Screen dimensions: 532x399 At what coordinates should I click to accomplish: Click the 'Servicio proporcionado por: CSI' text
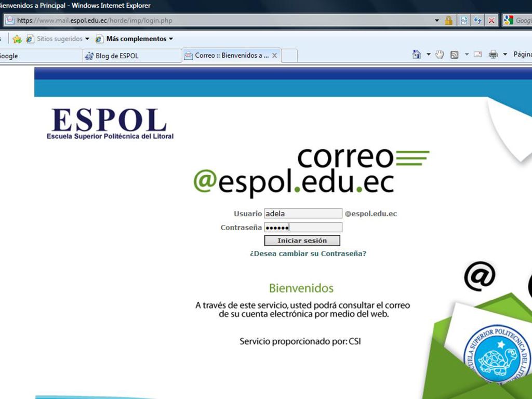(300, 341)
